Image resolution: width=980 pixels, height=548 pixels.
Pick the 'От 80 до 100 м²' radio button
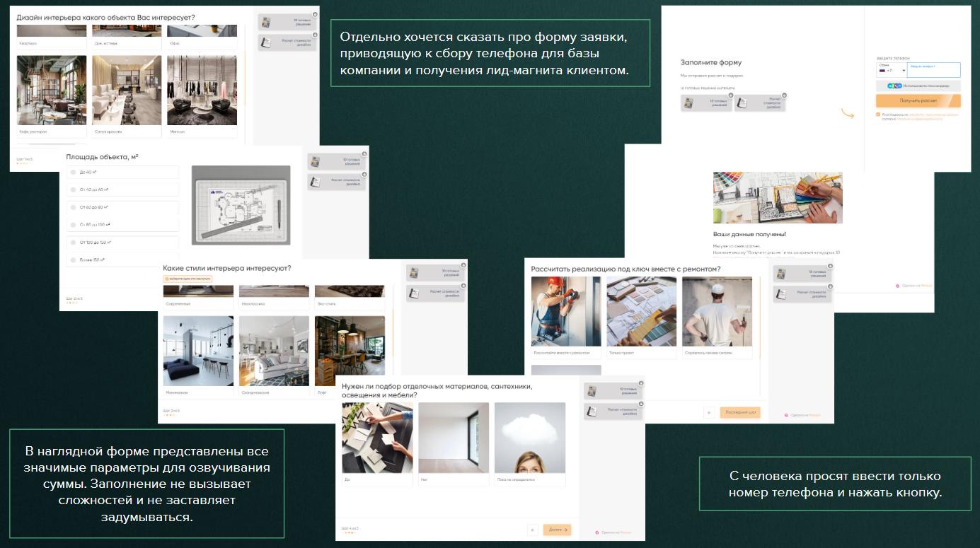pos(72,225)
